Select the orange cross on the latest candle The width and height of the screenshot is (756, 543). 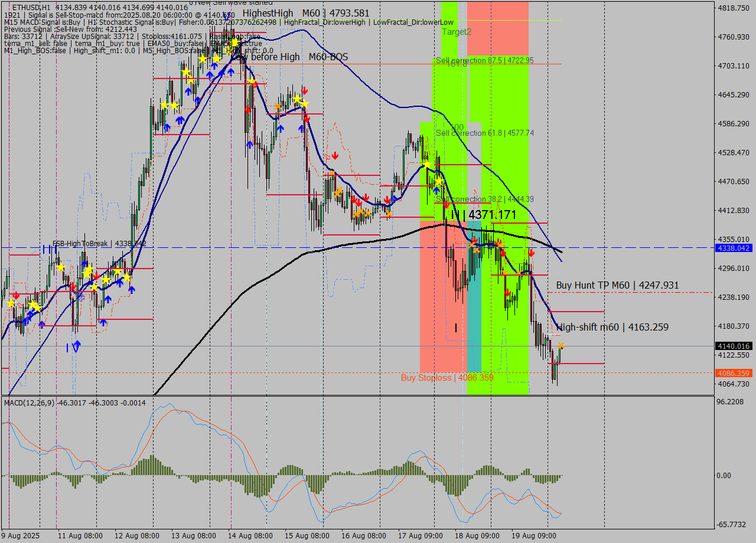coord(561,346)
